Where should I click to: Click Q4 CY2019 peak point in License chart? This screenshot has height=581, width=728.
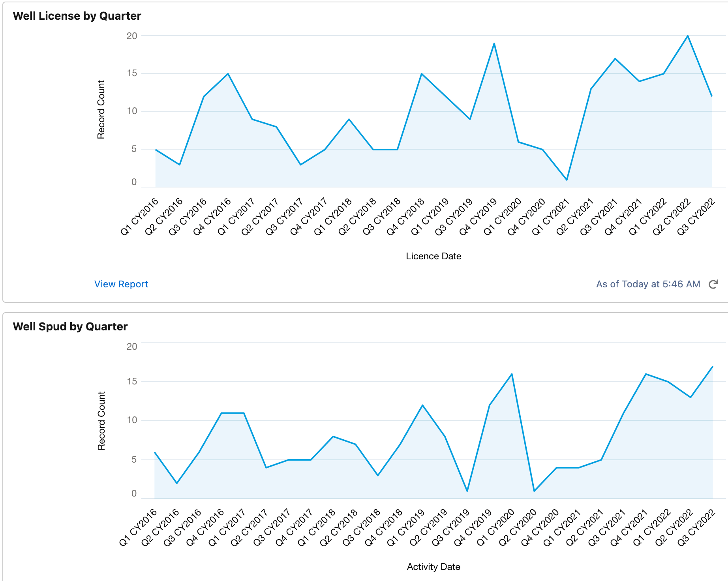(x=494, y=43)
